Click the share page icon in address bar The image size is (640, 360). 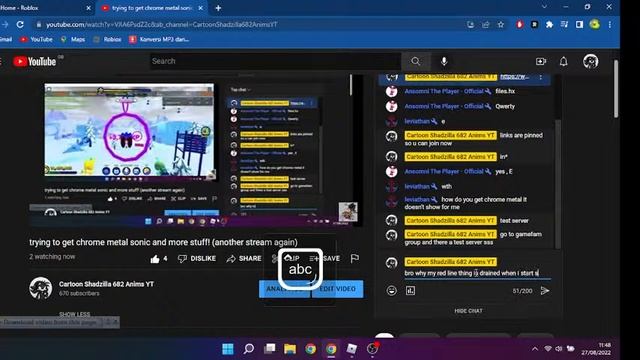(486, 25)
